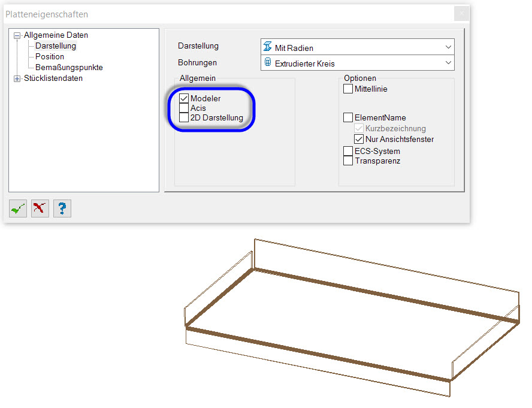Click the Mit Radien combo box text
The height and width of the screenshot is (408, 532).
point(294,48)
